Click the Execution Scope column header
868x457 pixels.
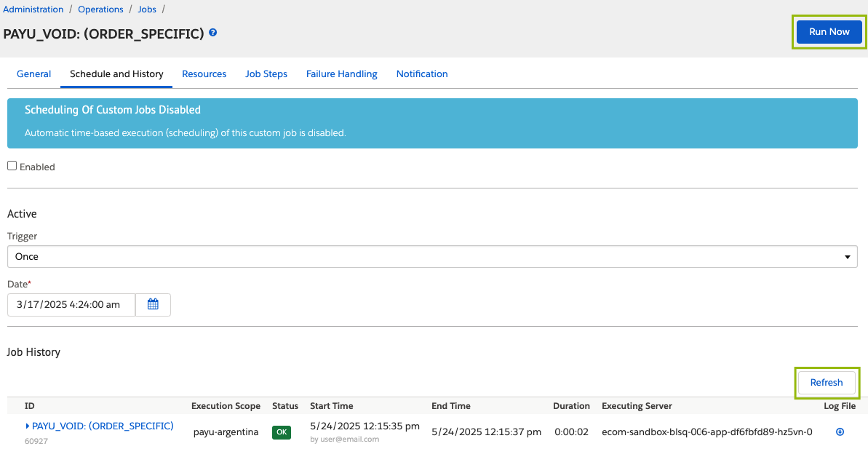pos(226,406)
